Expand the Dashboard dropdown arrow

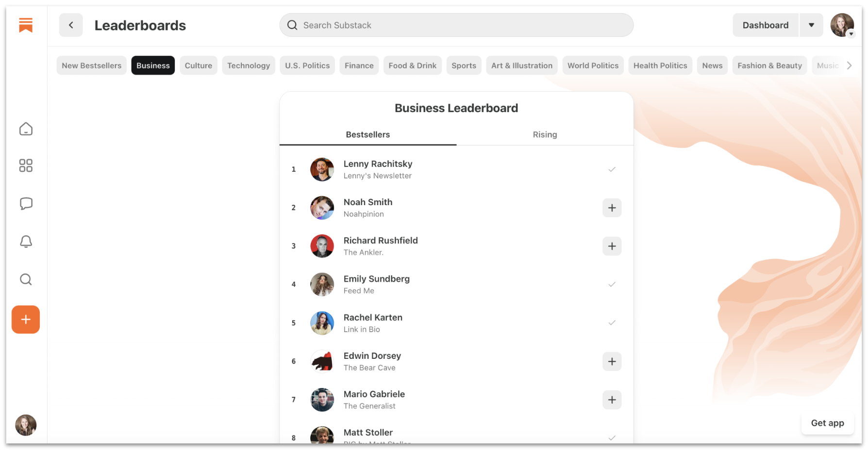point(811,25)
